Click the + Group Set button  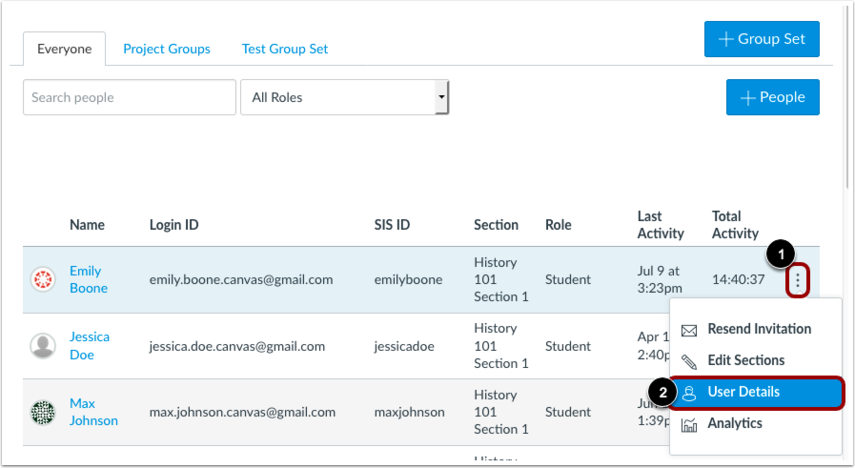pos(761,39)
